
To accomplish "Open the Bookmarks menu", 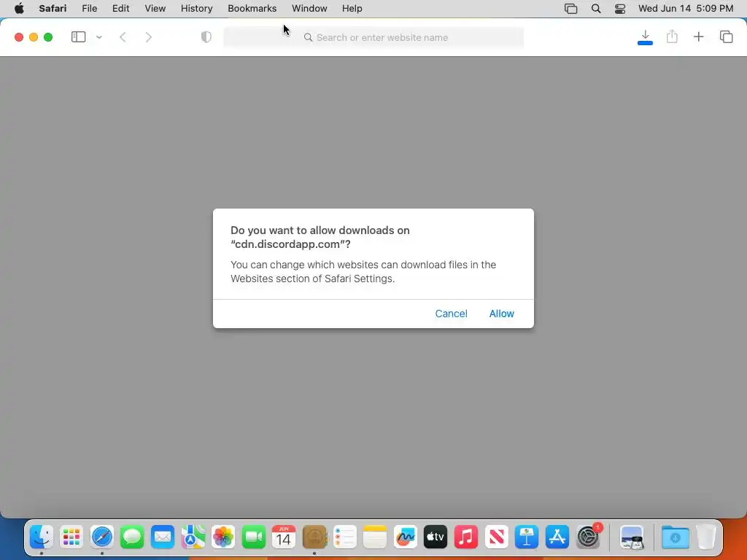I will point(252,9).
